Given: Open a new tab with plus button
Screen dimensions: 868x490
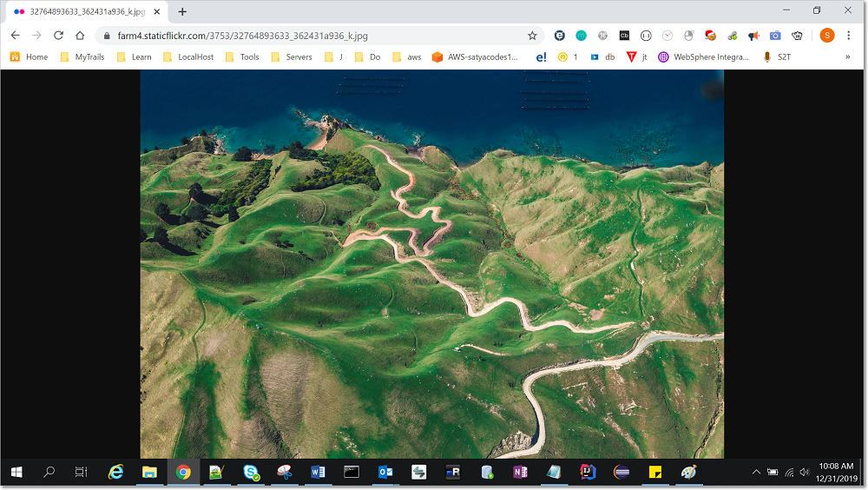Looking at the screenshot, I should [182, 11].
